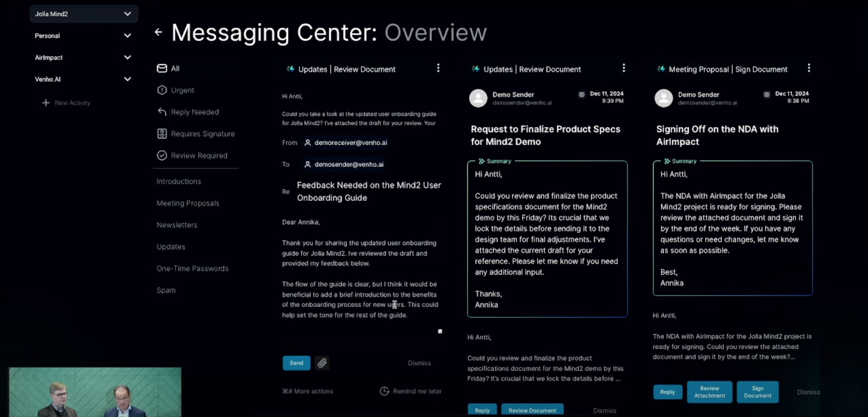Image resolution: width=868 pixels, height=417 pixels.
Task: Click AI spark icon on first Updates card
Action: point(291,69)
